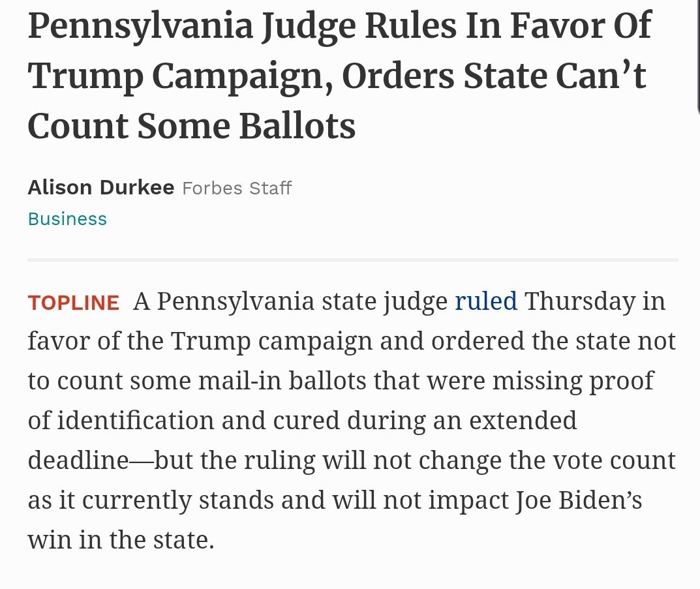Image resolution: width=700 pixels, height=589 pixels.
Task: Click the word 'deadline' in the paragraph
Action: 78,461
